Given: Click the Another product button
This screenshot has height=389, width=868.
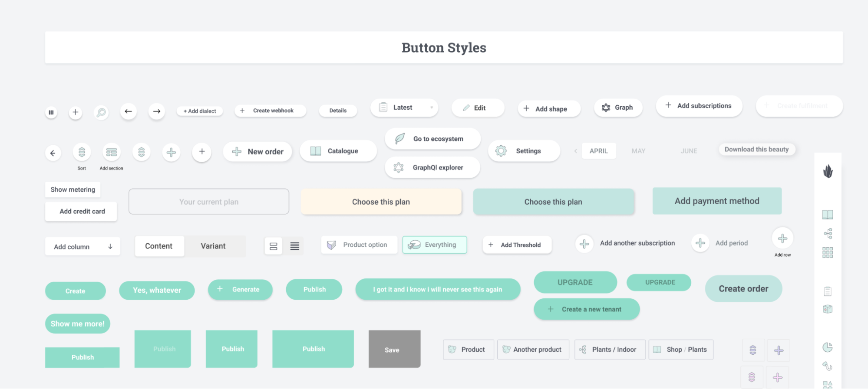Looking at the screenshot, I should pos(533,350).
